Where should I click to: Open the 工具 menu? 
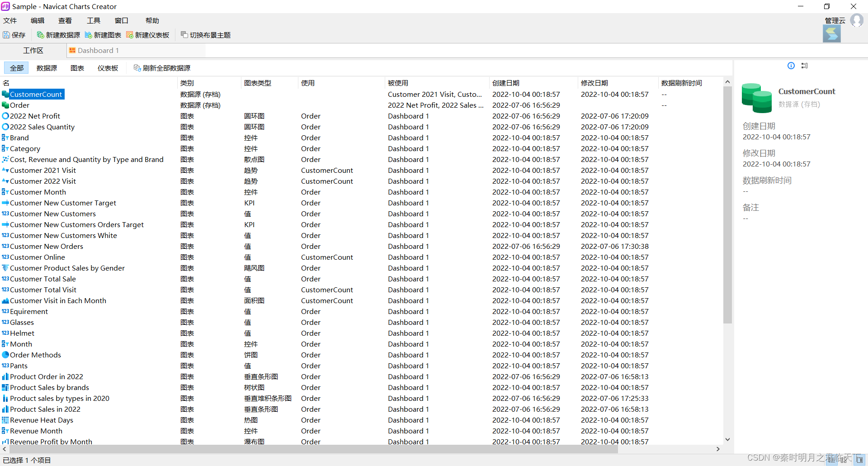pyautogui.click(x=94, y=20)
